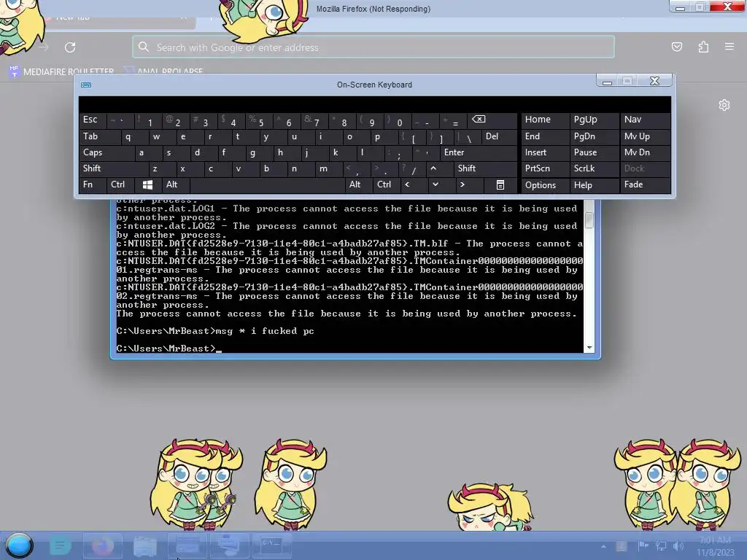Click the Pause key on keyboard
This screenshot has width=747, height=560.
click(x=594, y=153)
